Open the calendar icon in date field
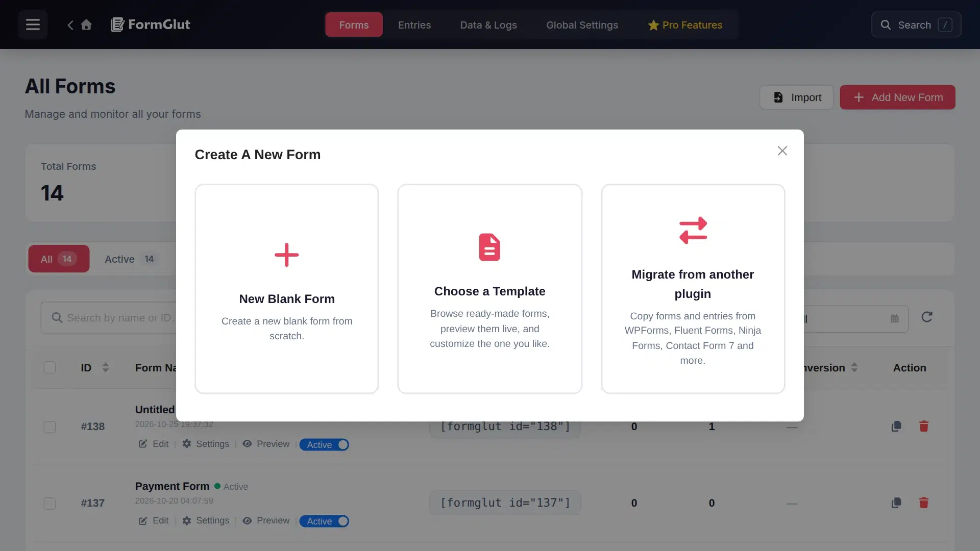 click(x=895, y=319)
